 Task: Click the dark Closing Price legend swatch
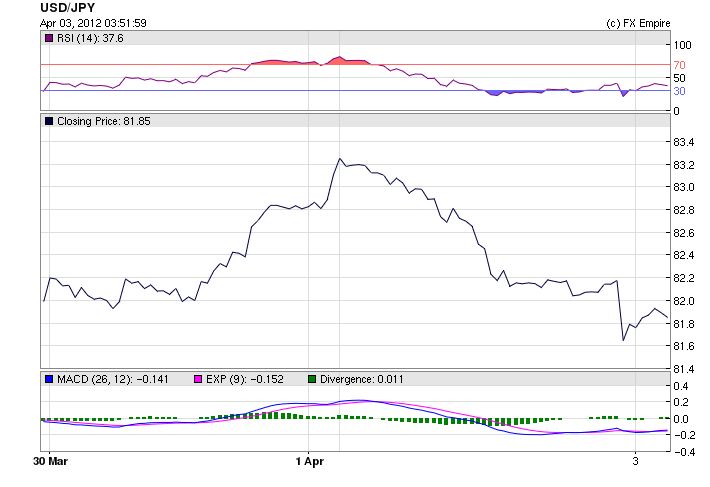pos(49,121)
